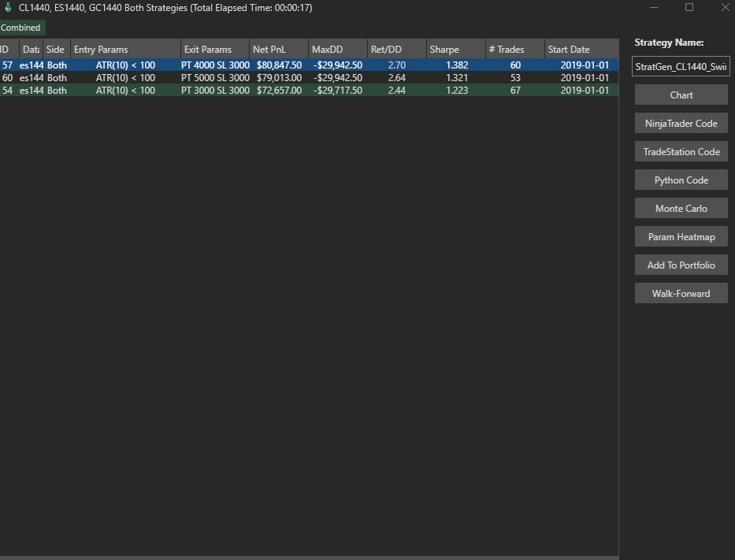735x560 pixels.
Task: Click Ret/DD value 2.70
Action: pos(396,65)
